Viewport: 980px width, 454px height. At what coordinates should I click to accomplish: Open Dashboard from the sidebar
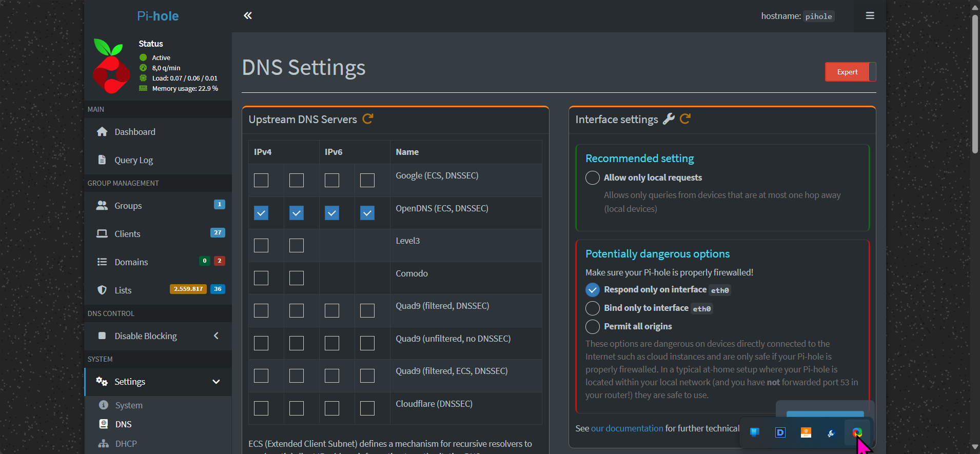pos(134,132)
